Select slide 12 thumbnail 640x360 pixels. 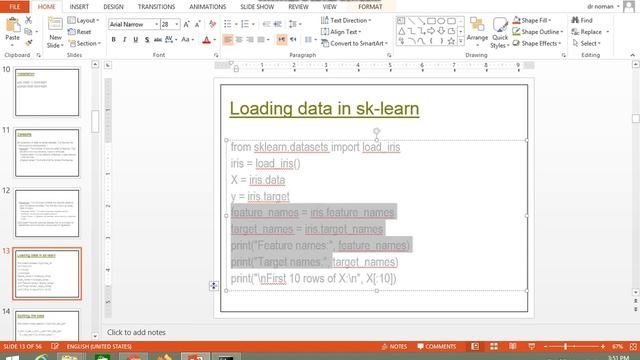[x=47, y=213]
